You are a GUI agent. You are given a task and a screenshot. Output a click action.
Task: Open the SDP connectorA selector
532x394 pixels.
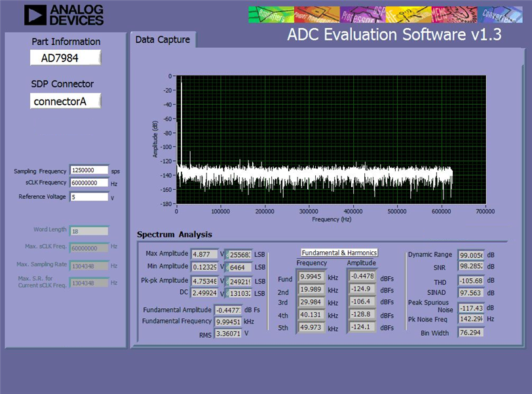tap(66, 101)
